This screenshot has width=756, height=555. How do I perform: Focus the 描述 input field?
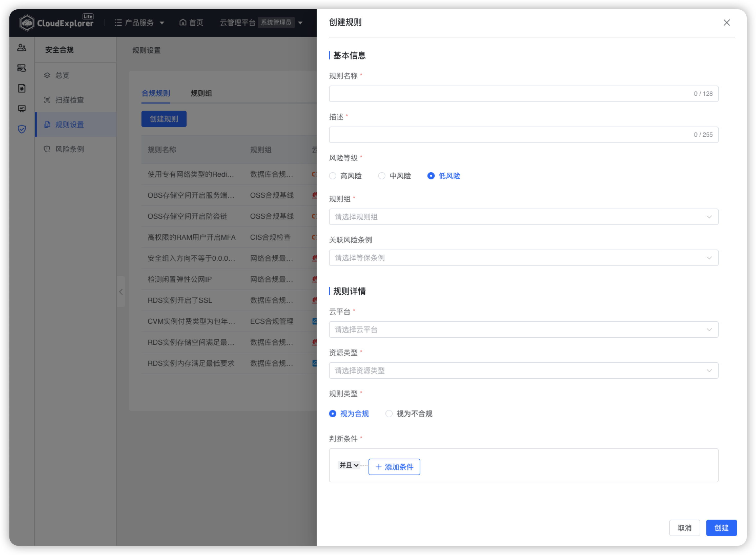524,135
